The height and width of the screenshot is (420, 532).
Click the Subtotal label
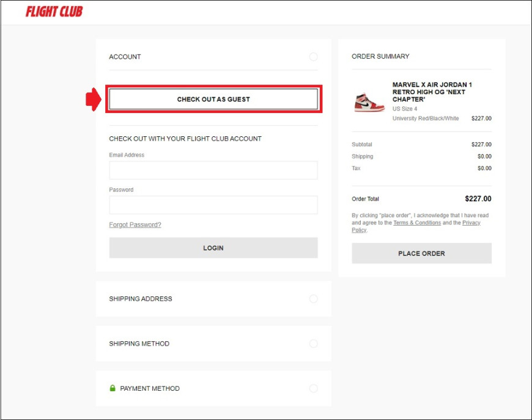[361, 144]
